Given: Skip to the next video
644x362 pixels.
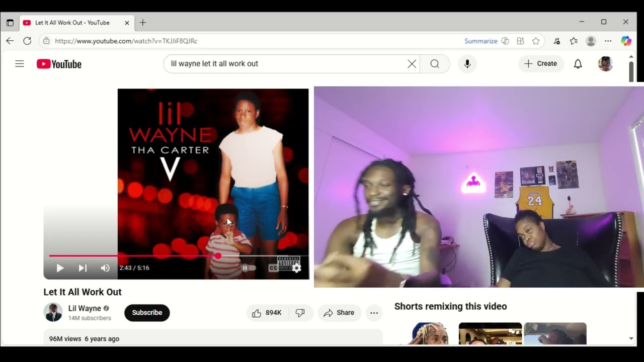Looking at the screenshot, I should coord(83,268).
